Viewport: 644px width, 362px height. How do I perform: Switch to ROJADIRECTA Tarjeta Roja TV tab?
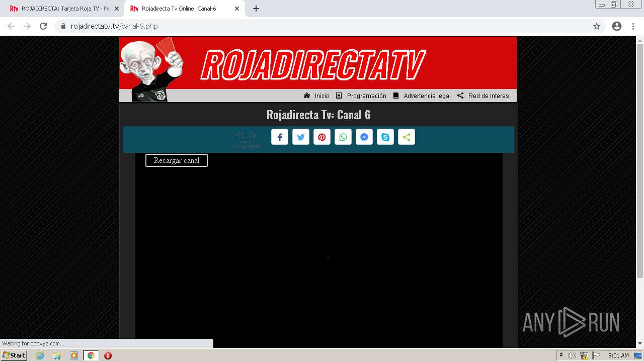(61, 9)
